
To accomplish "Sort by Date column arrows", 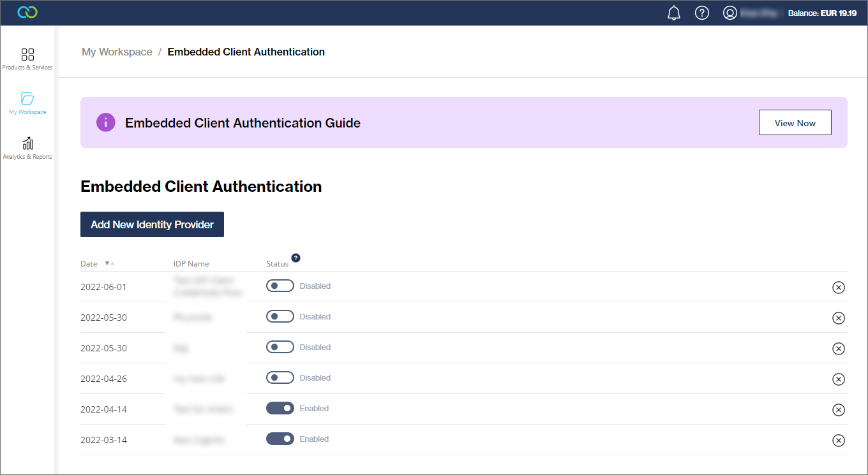I will (109, 263).
